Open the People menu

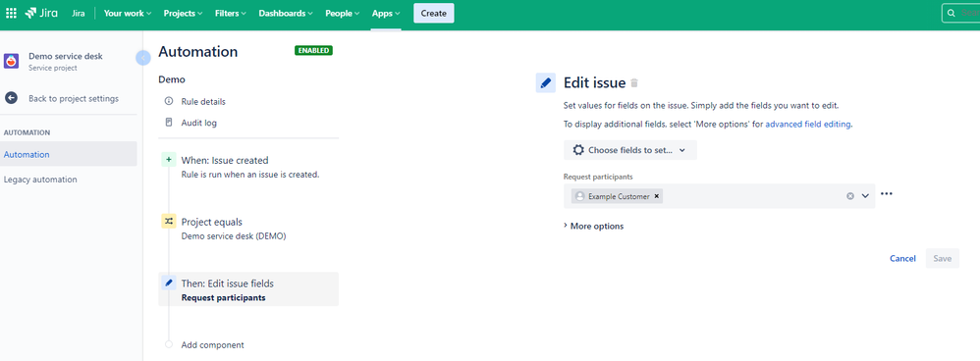click(x=342, y=13)
